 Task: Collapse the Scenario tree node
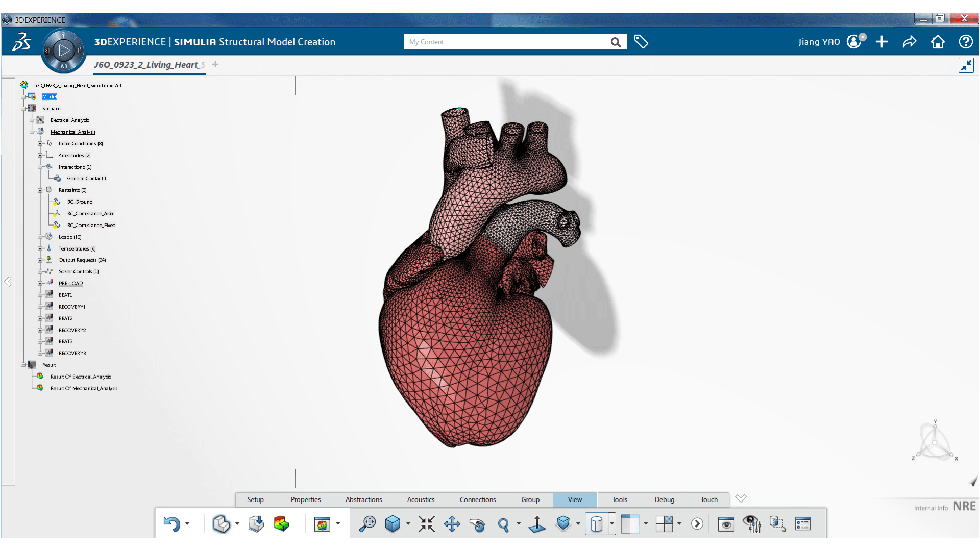pyautogui.click(x=23, y=109)
